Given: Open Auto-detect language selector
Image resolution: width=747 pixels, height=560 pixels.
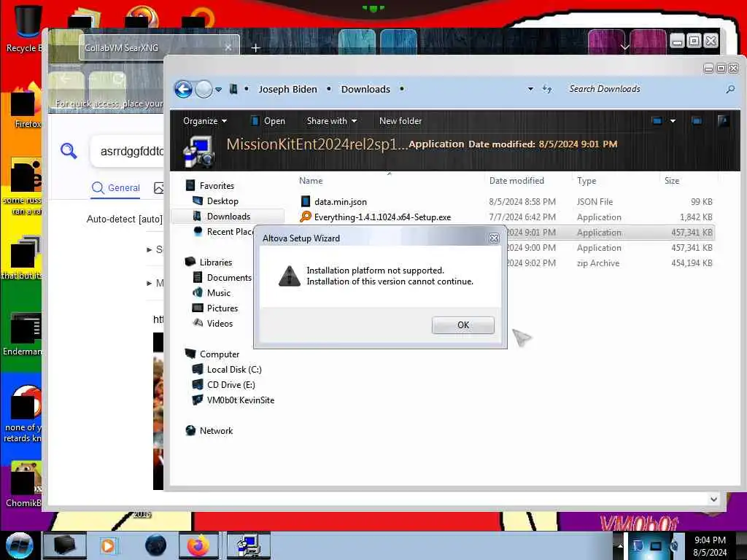Looking at the screenshot, I should pos(124,219).
